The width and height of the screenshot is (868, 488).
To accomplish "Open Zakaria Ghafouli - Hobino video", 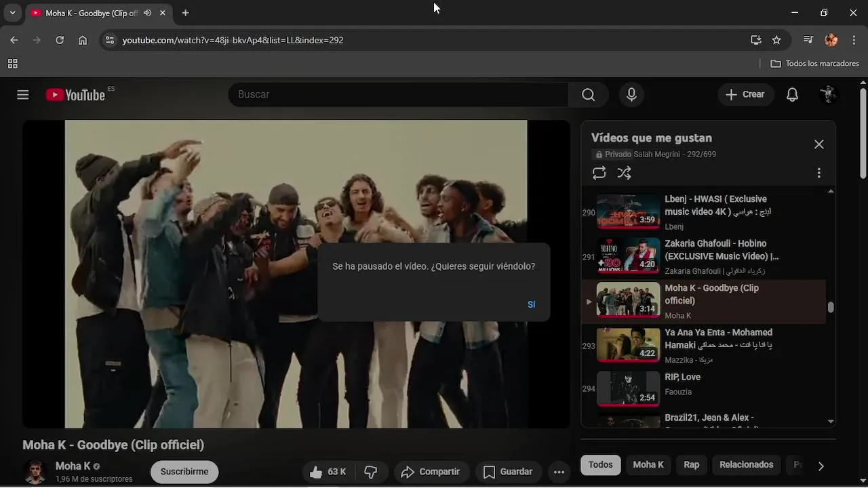I will (705, 257).
